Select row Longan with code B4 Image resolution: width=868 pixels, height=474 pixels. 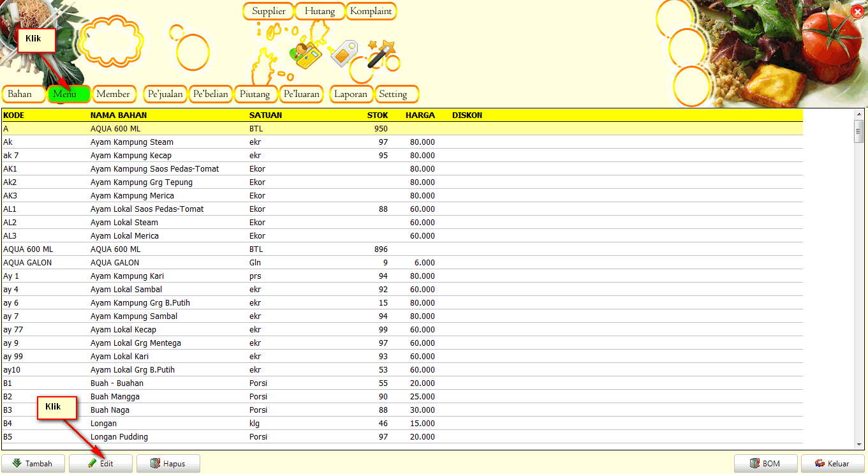coord(402,424)
